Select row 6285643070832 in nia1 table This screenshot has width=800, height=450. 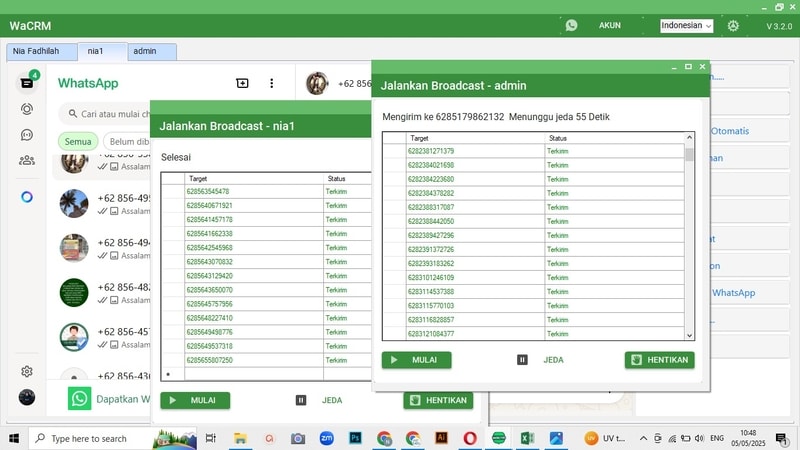[266, 262]
